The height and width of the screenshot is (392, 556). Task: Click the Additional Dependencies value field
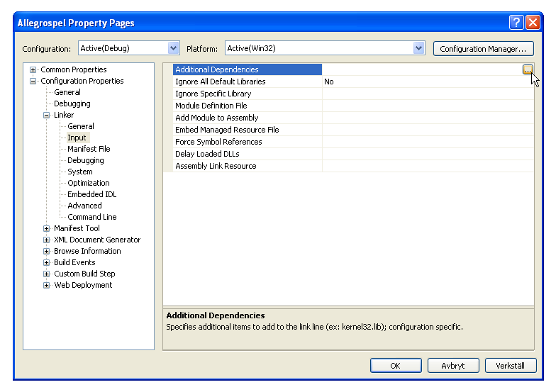422,69
